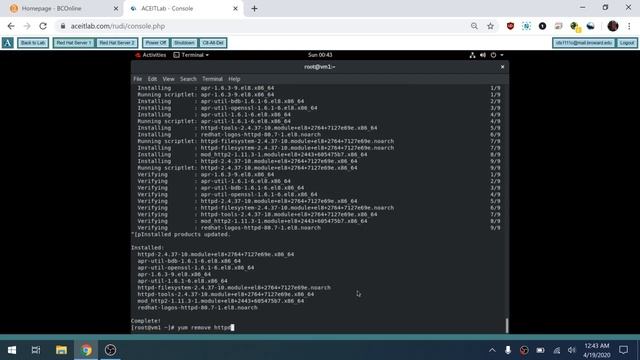Viewport: 640px width, 360px height.
Task: Open the terminal Help menu
Action: (x=234, y=79)
